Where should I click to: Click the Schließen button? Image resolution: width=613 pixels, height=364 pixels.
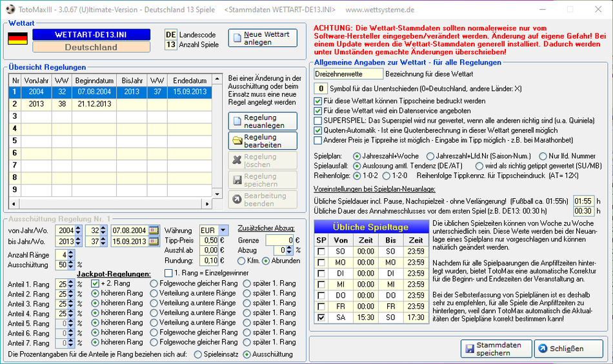click(569, 349)
